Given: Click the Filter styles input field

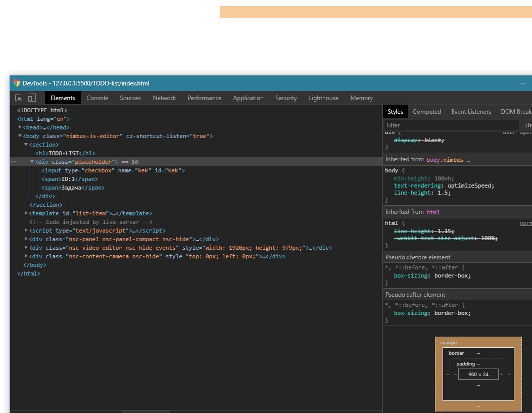Looking at the screenshot, I should coord(451,125).
